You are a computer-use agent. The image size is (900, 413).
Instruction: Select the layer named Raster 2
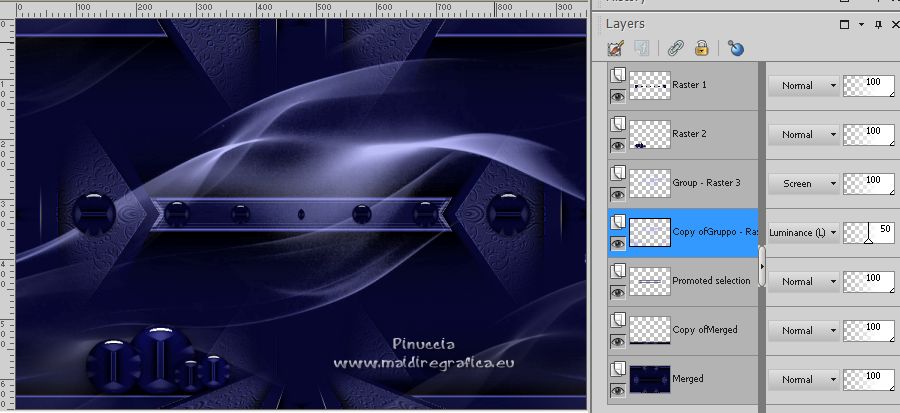coord(689,134)
